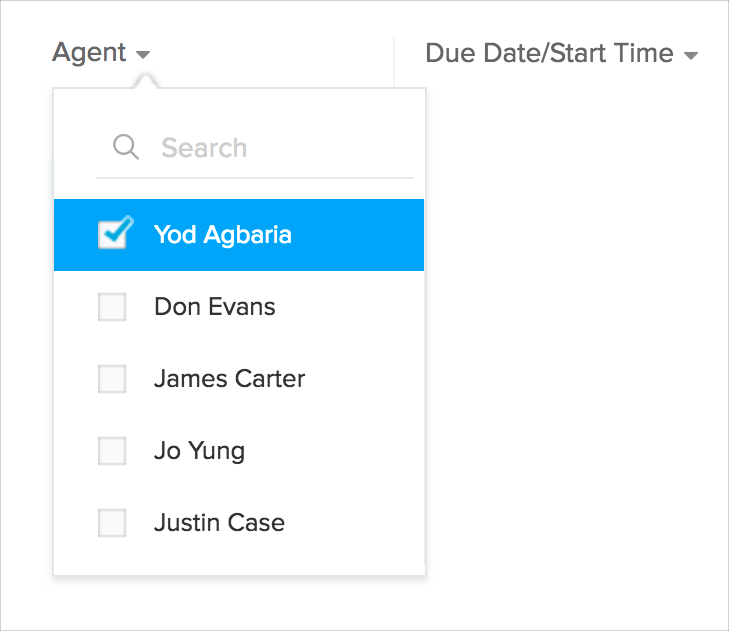This screenshot has width=729, height=631.
Task: Pick the James Carter name entry
Action: (229, 379)
